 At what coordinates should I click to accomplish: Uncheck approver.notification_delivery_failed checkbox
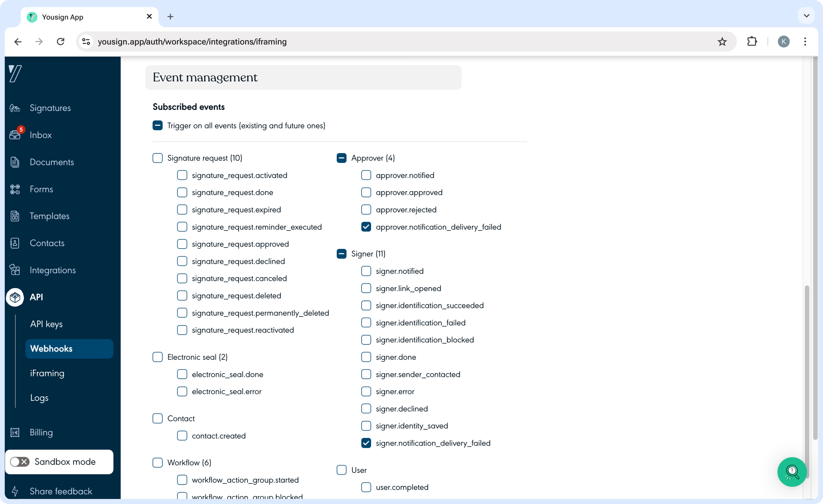tap(366, 227)
